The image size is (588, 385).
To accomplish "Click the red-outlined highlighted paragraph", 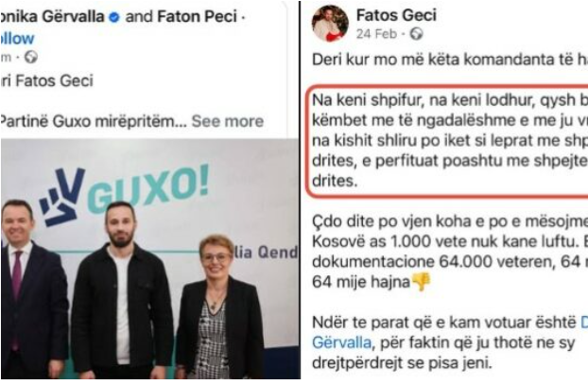I will pyautogui.click(x=447, y=141).
